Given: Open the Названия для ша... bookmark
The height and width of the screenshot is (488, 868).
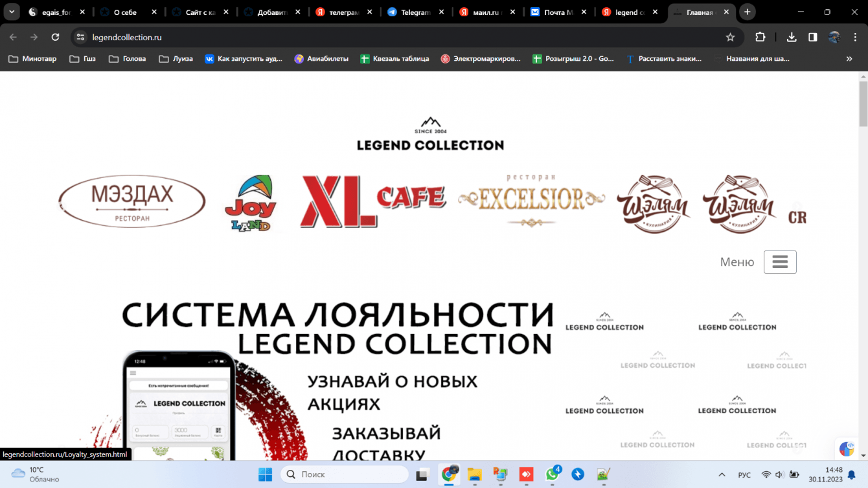Looking at the screenshot, I should click(x=751, y=58).
